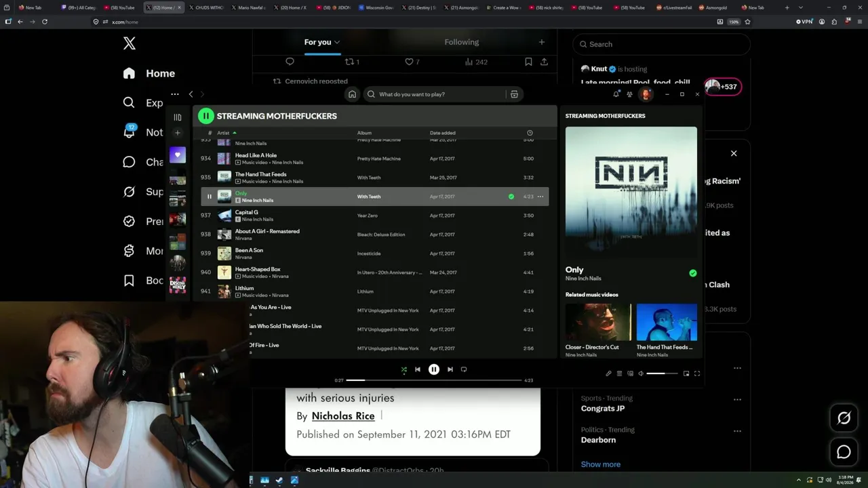
Task: Adjust the Spotify volume slider
Action: click(662, 373)
